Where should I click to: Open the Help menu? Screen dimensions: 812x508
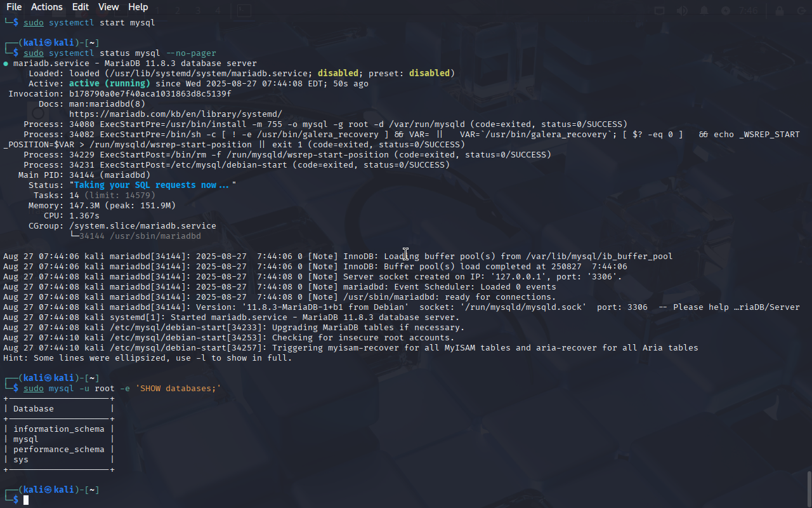click(138, 7)
